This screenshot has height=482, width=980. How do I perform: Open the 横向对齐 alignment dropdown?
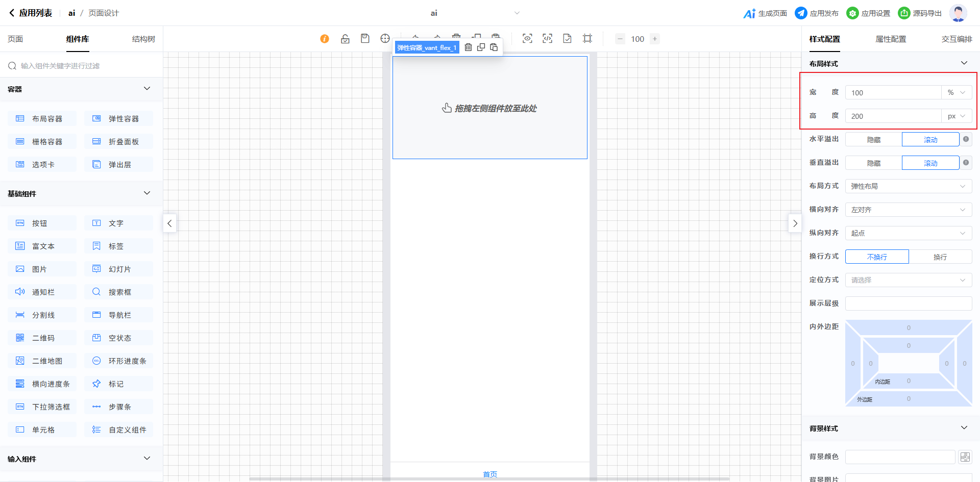click(908, 210)
